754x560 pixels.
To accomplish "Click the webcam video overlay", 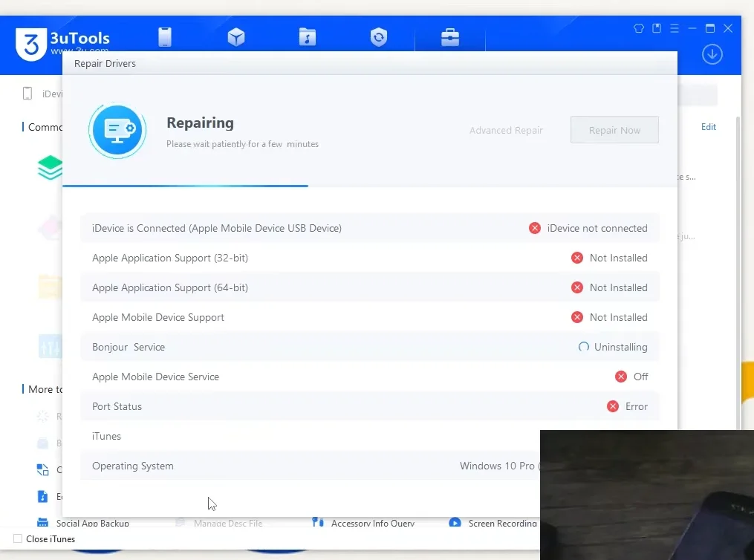I will tap(647, 495).
